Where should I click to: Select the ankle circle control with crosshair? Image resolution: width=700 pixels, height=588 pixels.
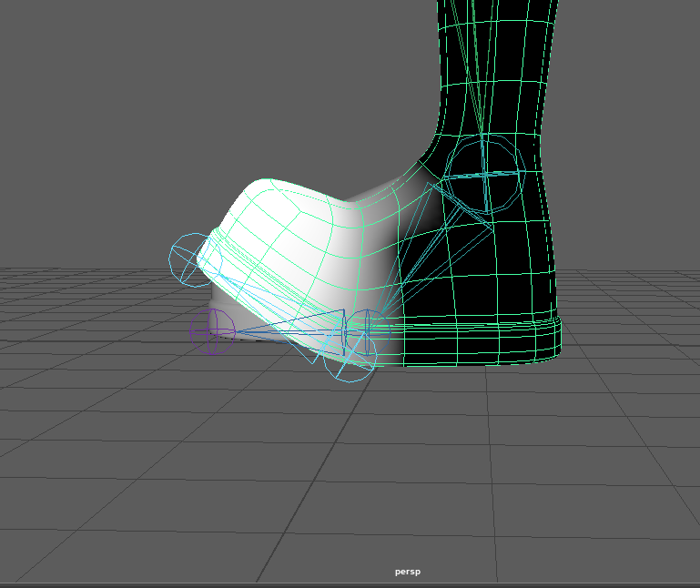tap(485, 175)
